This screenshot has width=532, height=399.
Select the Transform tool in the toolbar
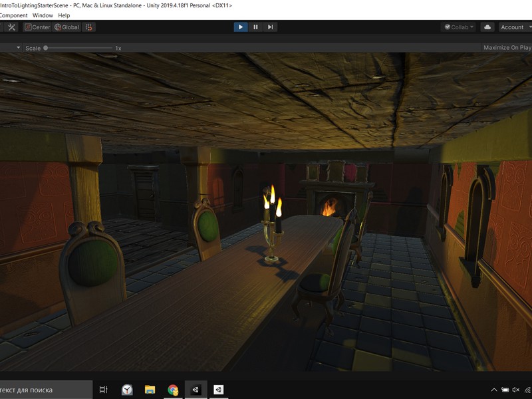[11, 27]
